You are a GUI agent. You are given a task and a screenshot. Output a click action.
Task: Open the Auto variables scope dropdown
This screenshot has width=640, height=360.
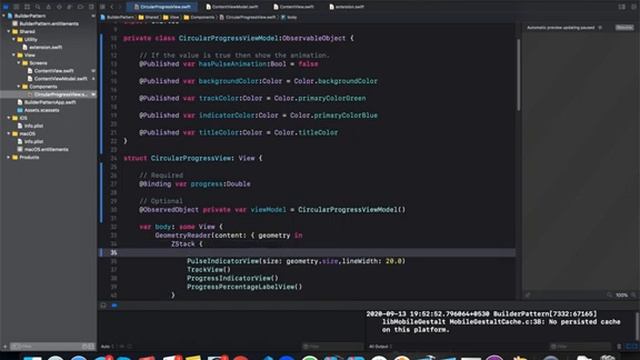[108, 347]
